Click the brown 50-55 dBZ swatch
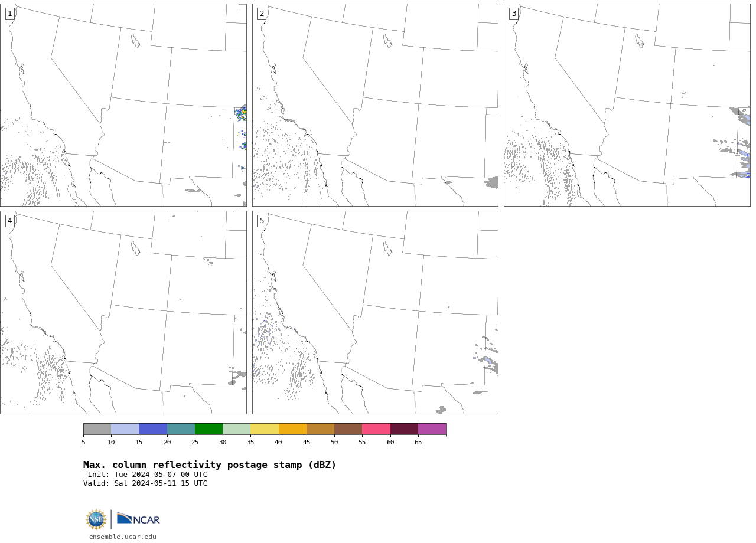 [x=348, y=429]
